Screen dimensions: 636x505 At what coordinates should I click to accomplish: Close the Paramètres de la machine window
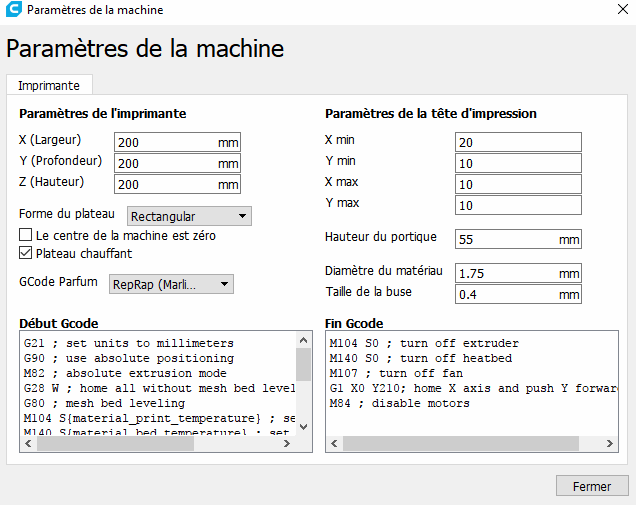click(x=623, y=9)
